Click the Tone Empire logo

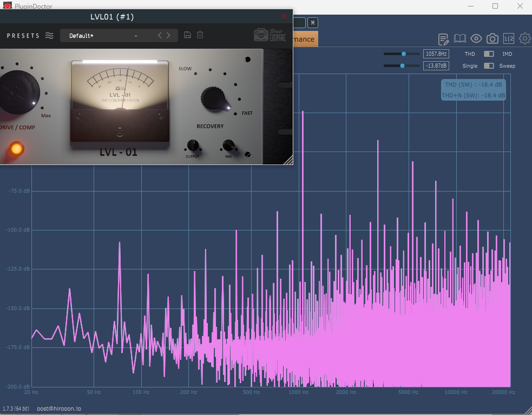(x=270, y=35)
